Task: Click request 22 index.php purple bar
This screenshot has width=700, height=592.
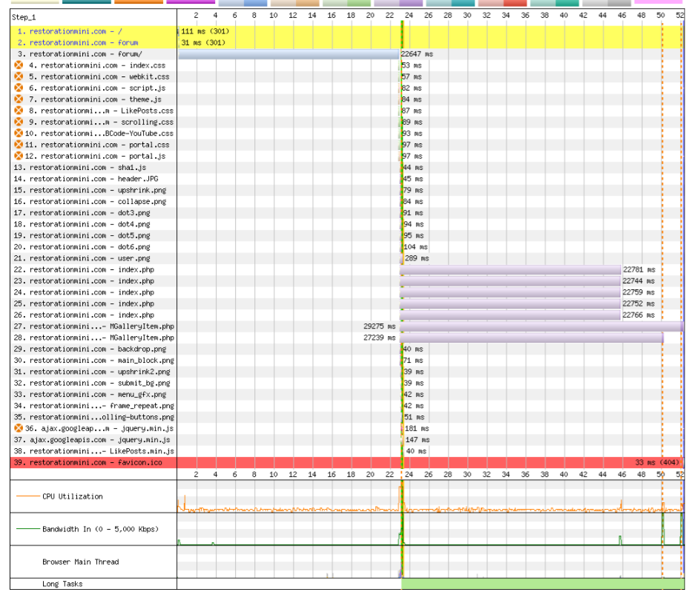Action: tap(510, 269)
